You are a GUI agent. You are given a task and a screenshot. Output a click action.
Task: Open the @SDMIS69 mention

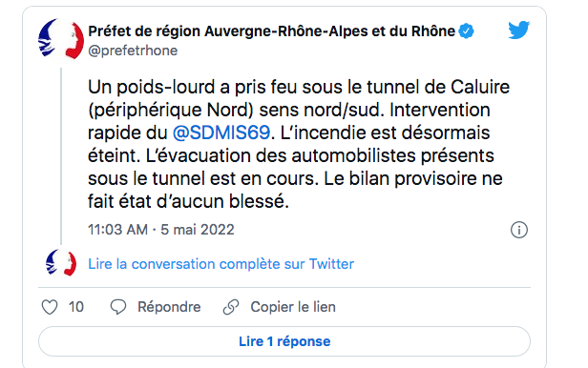point(221,133)
